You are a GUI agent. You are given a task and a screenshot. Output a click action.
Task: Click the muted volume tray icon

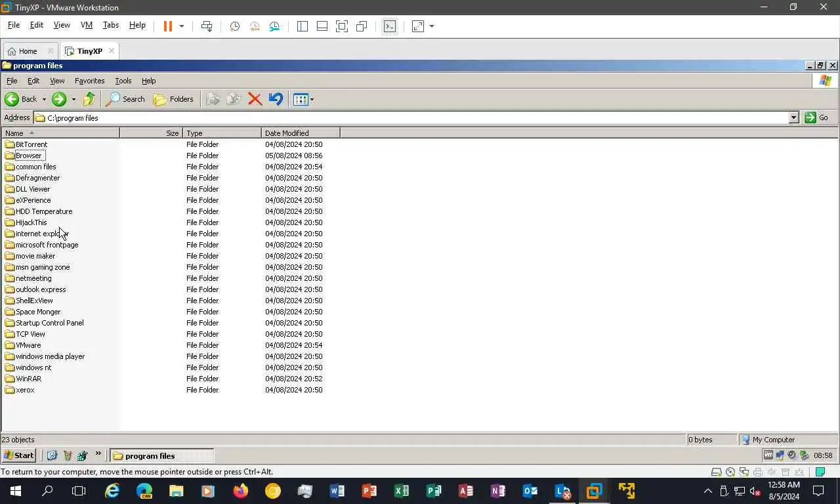click(x=755, y=491)
